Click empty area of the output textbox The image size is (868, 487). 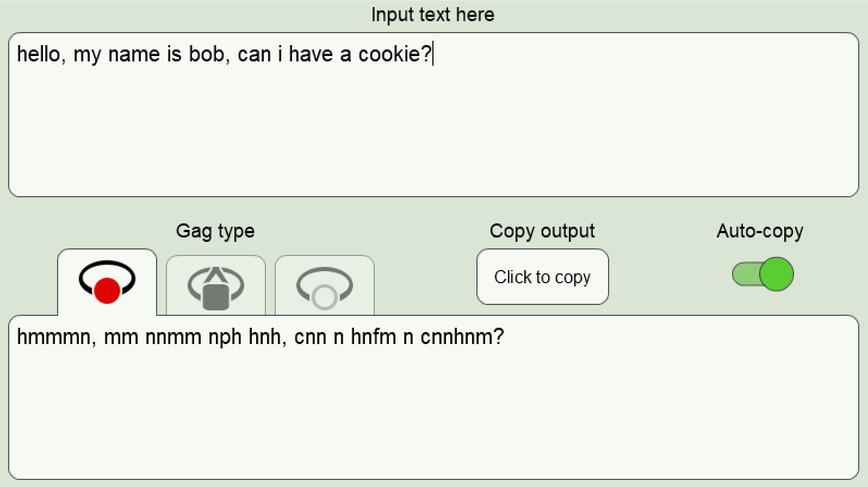pyautogui.click(x=433, y=413)
